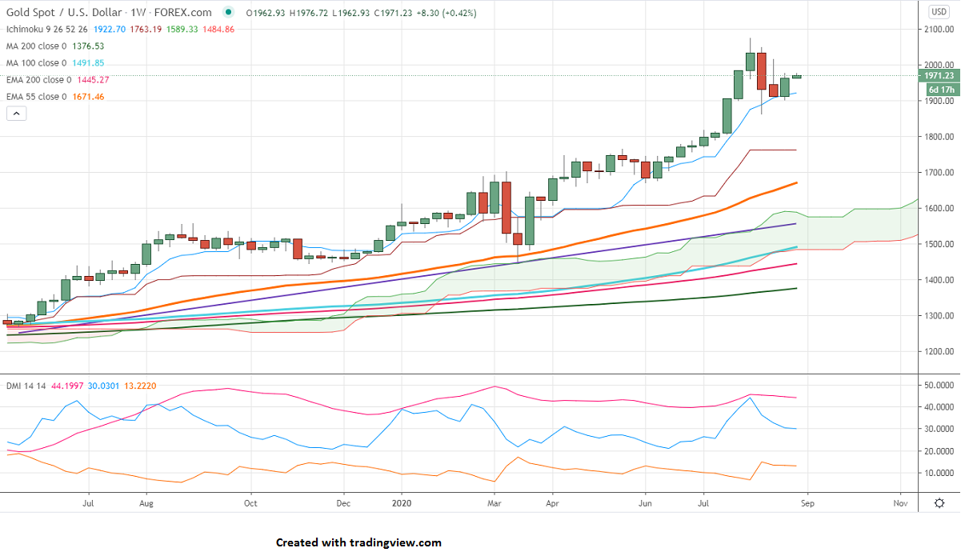Screen dimensions: 961x560
Task: Click the green market status dot
Action: coord(230,12)
